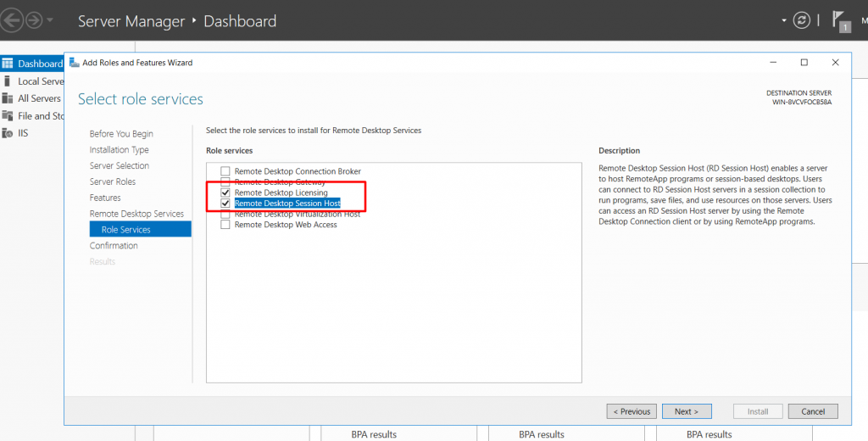Open rightmost BPA results link
868x441 pixels.
click(709, 434)
